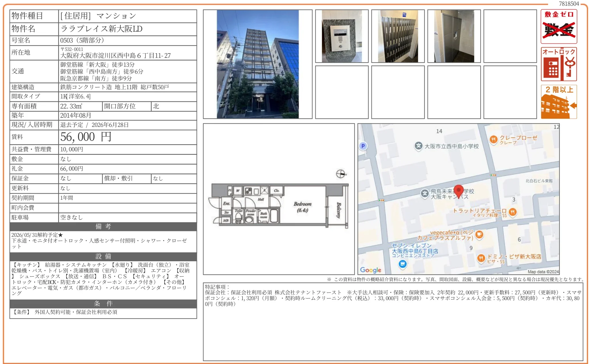The height and width of the screenshot is (364, 592).
Task: Open the Google logo on the map
Action: click(370, 270)
